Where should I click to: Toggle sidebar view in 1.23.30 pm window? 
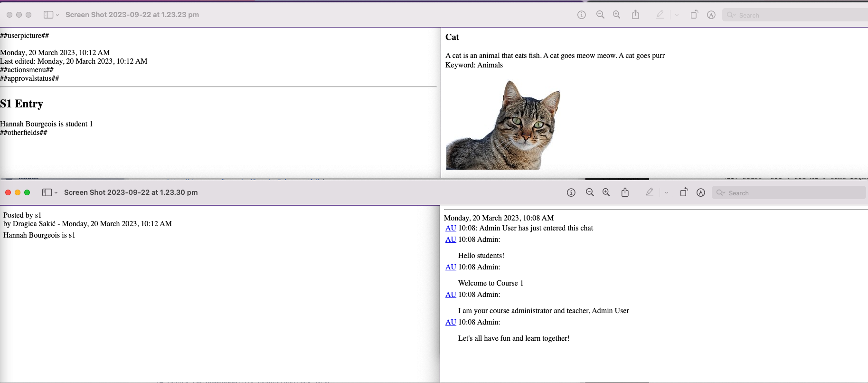tap(47, 192)
